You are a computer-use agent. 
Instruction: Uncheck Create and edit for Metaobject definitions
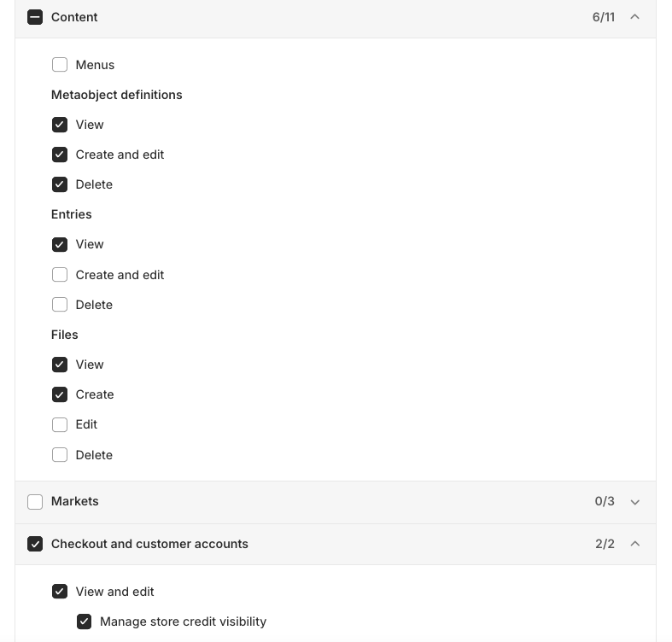(x=60, y=155)
